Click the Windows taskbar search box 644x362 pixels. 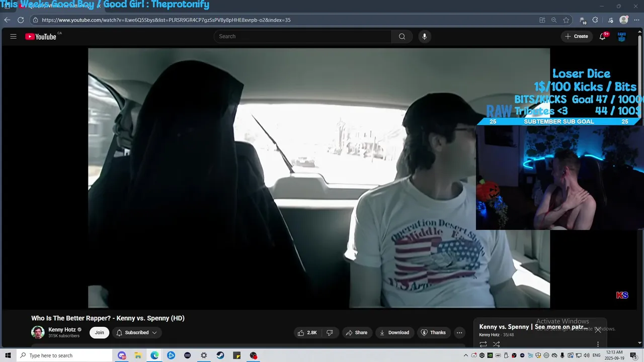pos(64,355)
